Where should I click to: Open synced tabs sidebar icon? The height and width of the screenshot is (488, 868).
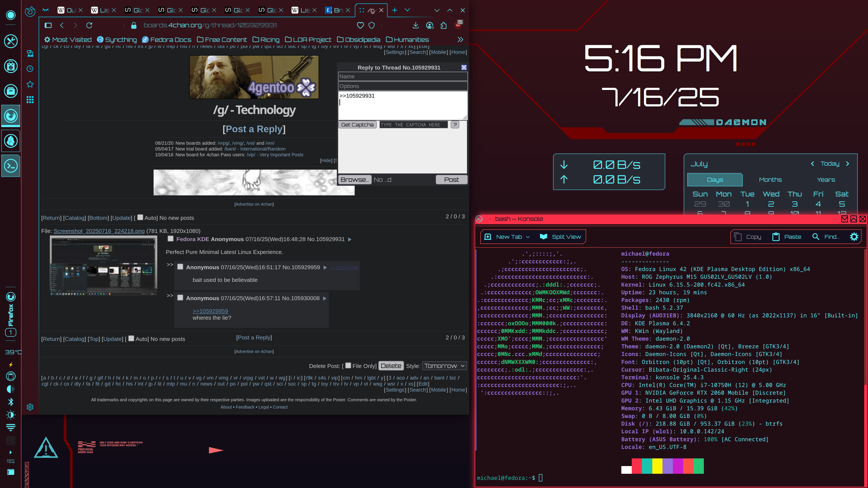coord(30,53)
